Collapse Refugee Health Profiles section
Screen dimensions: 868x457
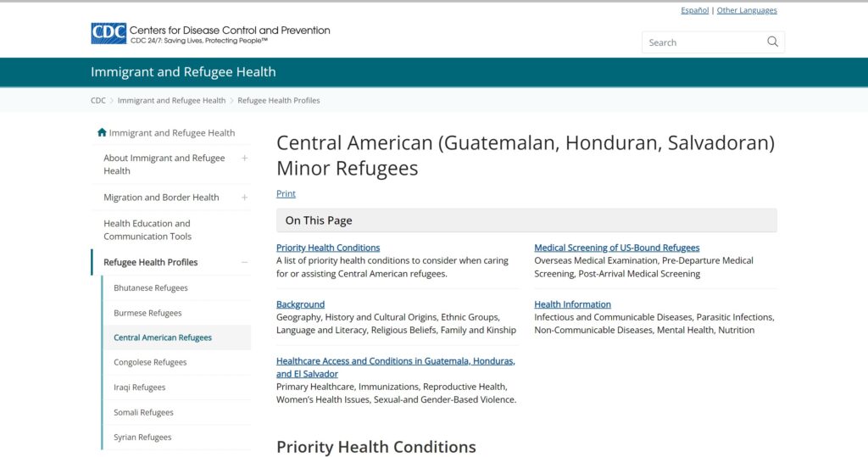click(x=244, y=262)
